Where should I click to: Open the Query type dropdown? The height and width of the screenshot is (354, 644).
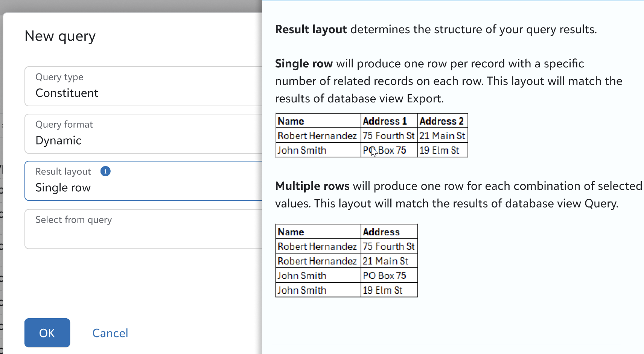point(143,87)
